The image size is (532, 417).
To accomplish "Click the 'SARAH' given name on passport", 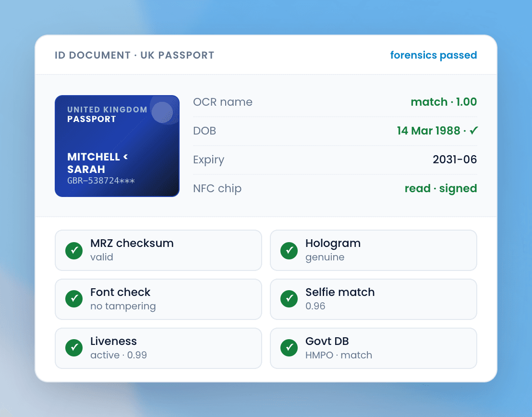I will tap(86, 169).
